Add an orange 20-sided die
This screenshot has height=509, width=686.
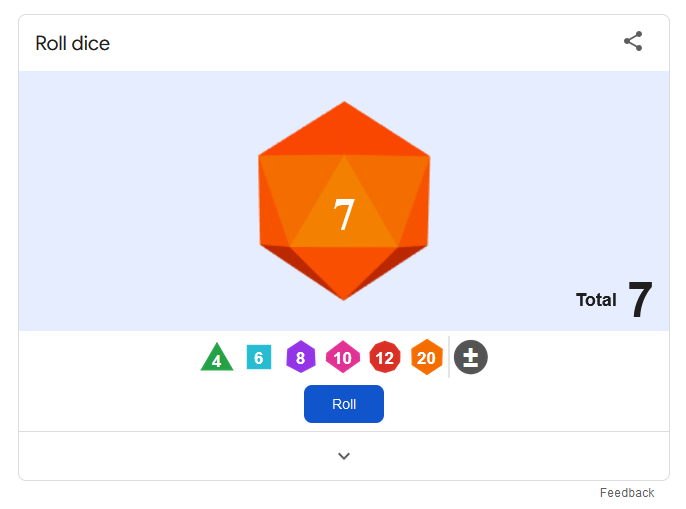pos(427,357)
